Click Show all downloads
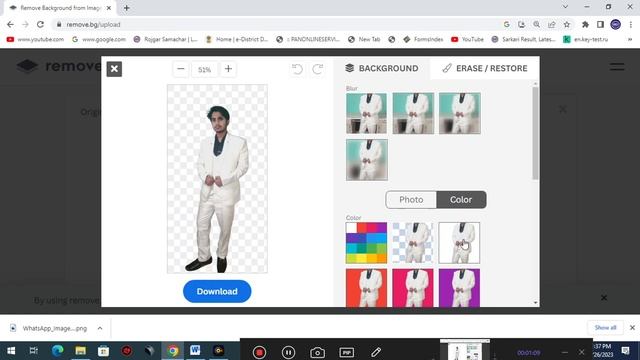640x360 pixels. point(605,328)
